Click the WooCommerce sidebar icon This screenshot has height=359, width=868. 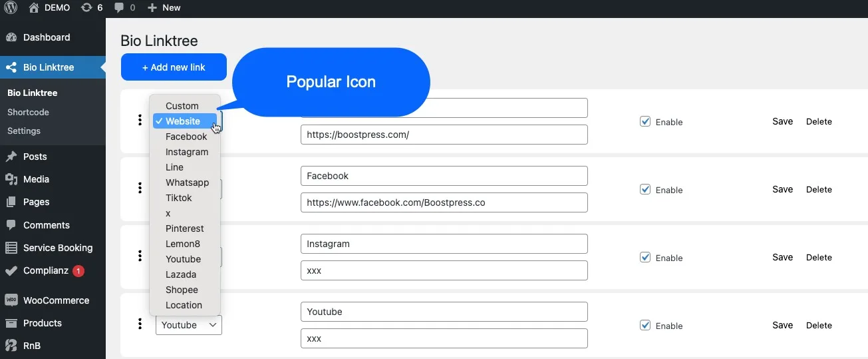click(11, 300)
